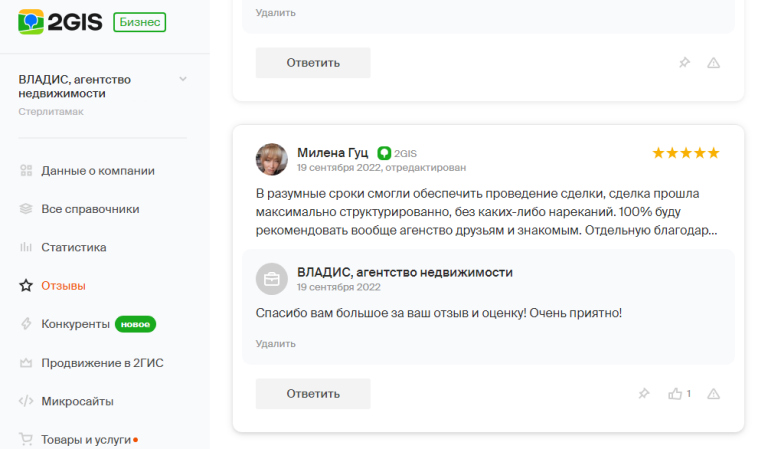Open the Конкуренты section
Viewport: 768px width, 449px height.
[x=75, y=324]
